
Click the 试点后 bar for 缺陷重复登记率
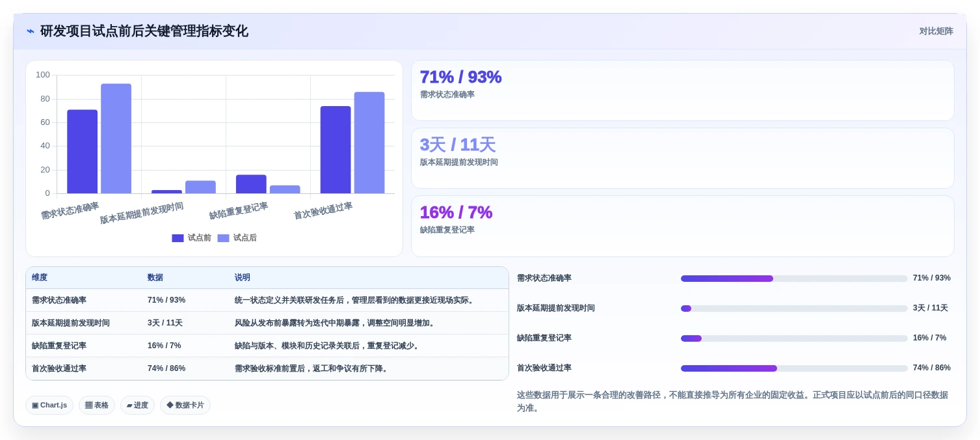tap(285, 189)
